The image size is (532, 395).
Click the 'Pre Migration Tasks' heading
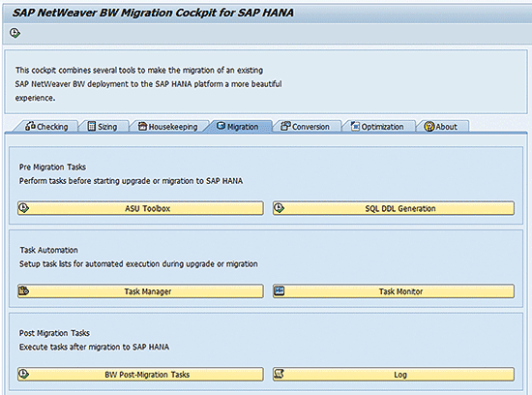[52, 167]
